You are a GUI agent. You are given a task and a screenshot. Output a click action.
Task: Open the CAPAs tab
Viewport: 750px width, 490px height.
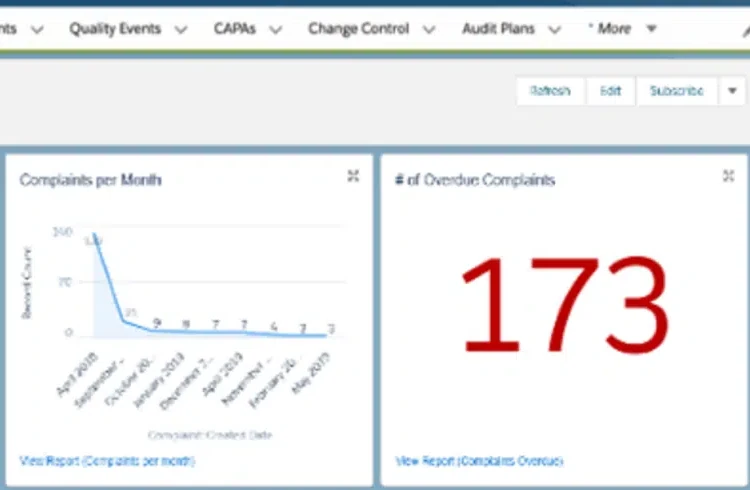click(x=234, y=29)
